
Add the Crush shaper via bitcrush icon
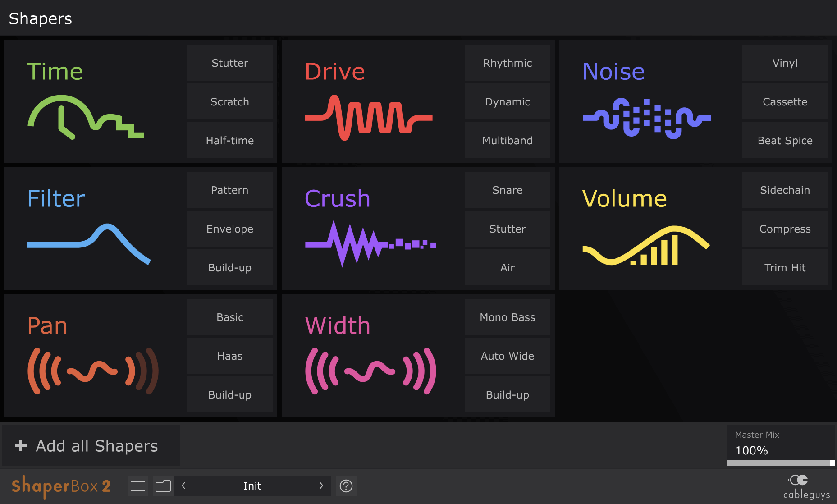370,243
